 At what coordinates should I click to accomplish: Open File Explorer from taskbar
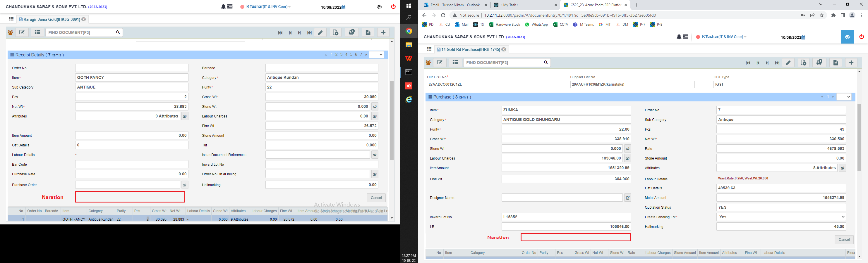tap(409, 45)
